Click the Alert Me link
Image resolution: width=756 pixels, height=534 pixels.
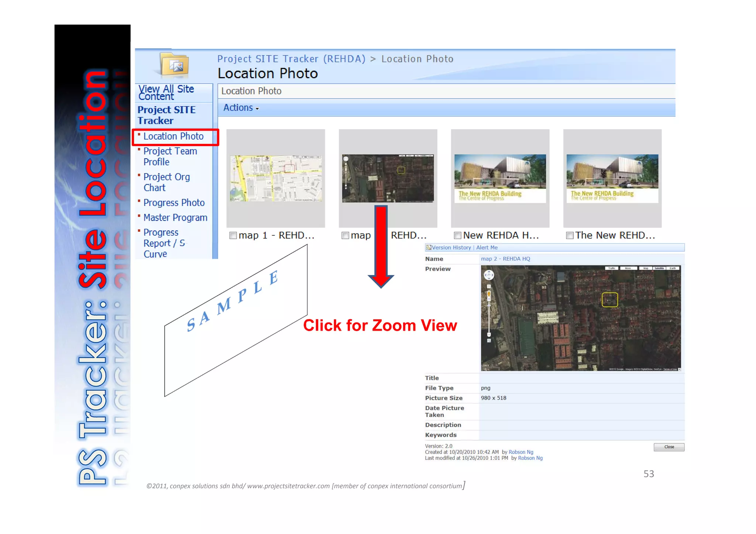pos(487,248)
